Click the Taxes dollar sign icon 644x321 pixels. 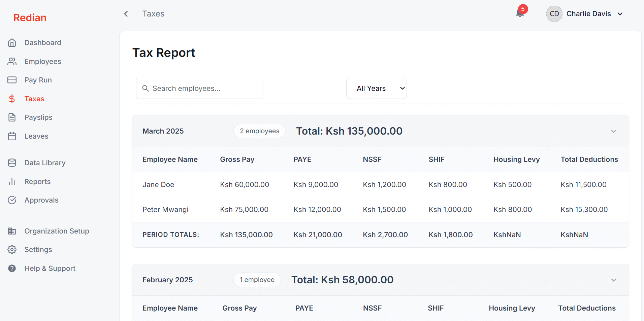point(12,99)
